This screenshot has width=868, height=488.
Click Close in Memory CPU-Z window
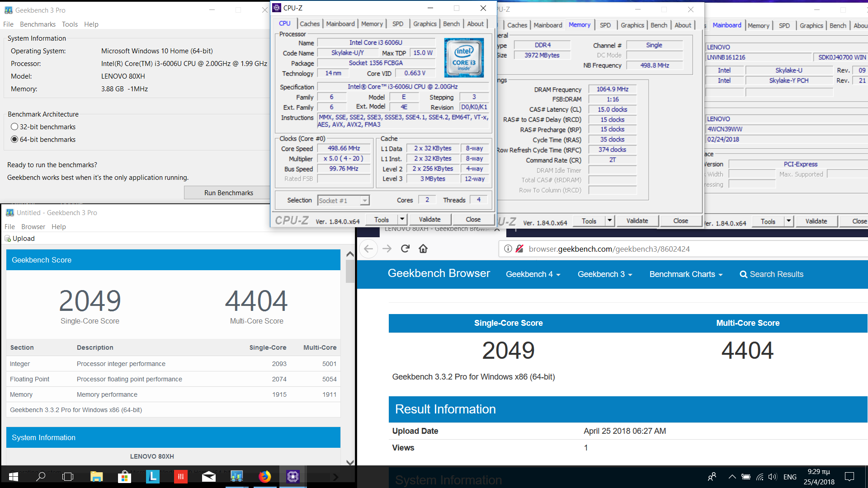coord(680,221)
